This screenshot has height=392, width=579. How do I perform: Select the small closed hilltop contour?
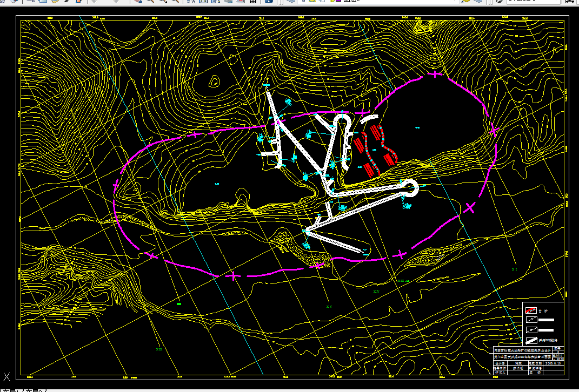tap(214, 81)
